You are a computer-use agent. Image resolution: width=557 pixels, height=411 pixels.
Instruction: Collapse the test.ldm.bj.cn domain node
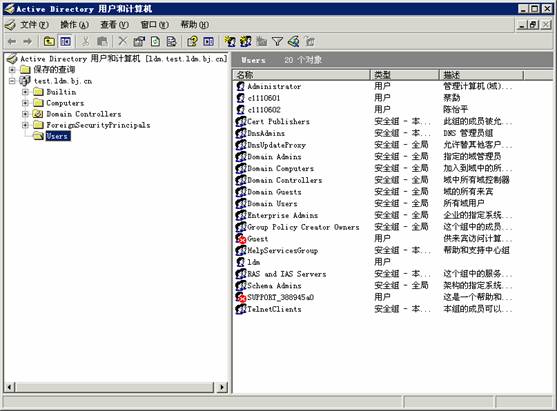coord(12,81)
